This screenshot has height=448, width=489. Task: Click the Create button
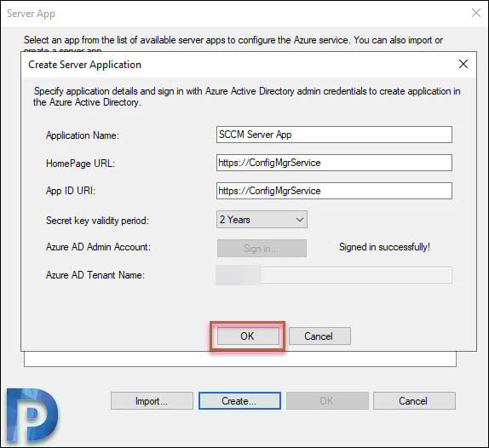tap(239, 401)
